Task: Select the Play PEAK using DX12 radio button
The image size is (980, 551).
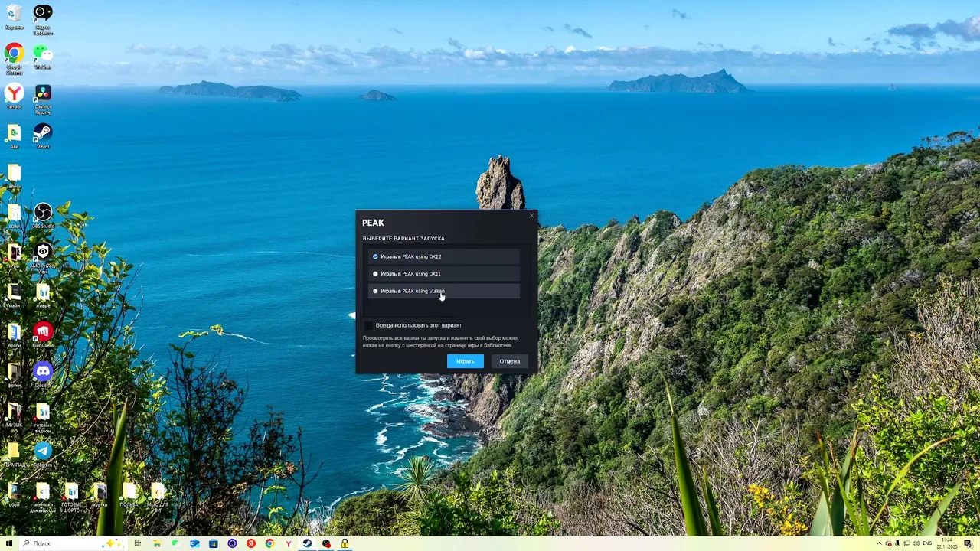Action: [375, 256]
